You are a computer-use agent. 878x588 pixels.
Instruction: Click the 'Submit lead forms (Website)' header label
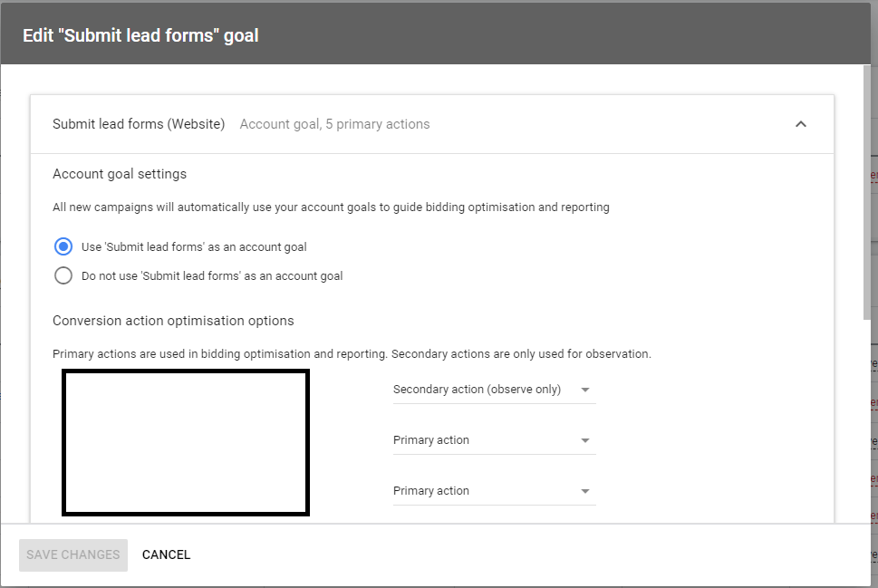[x=138, y=123]
